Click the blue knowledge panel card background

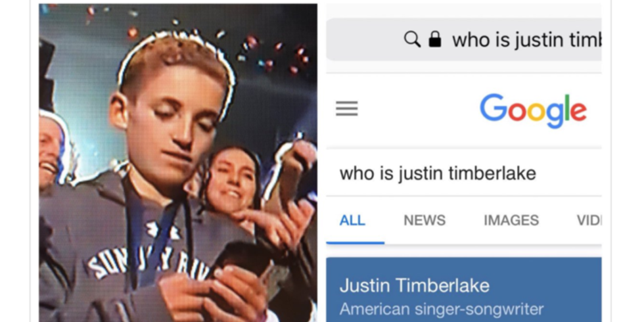click(464, 290)
